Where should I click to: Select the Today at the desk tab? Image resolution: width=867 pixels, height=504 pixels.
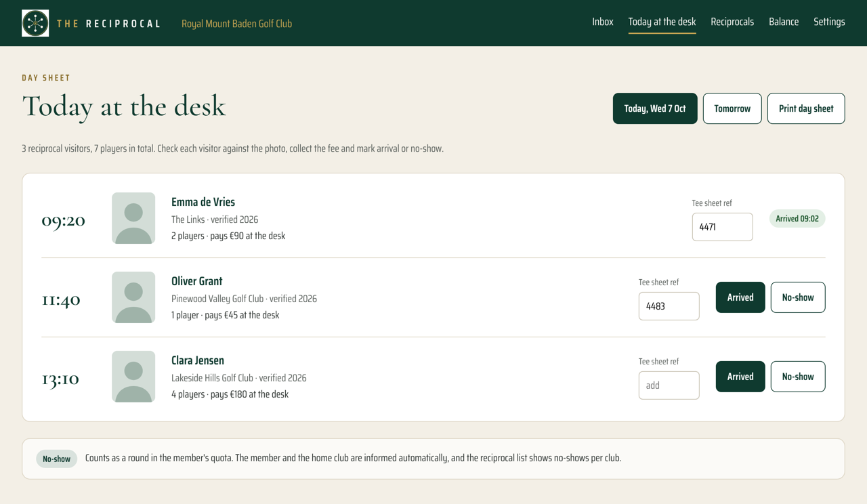(x=662, y=22)
